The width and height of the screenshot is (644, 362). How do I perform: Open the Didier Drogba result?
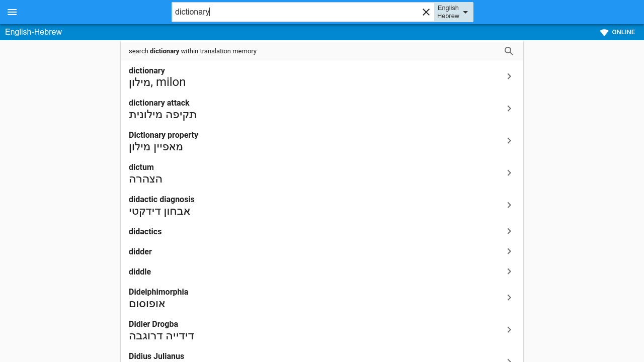322,330
